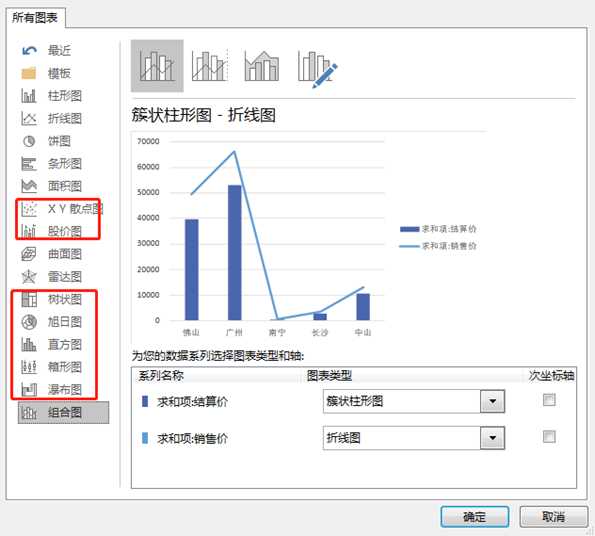Enable secondary axis for 求和项:销售价
This screenshot has width=595, height=536.
click(549, 436)
